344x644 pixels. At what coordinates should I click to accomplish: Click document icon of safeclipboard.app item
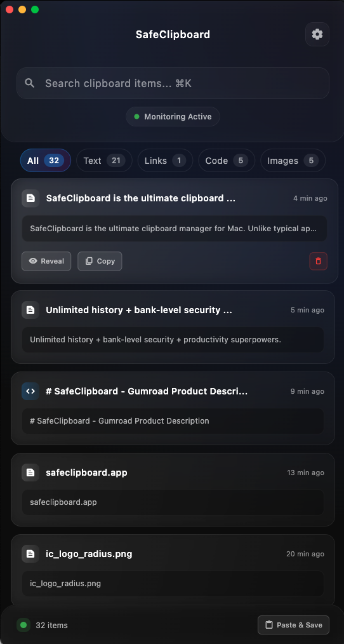click(30, 473)
